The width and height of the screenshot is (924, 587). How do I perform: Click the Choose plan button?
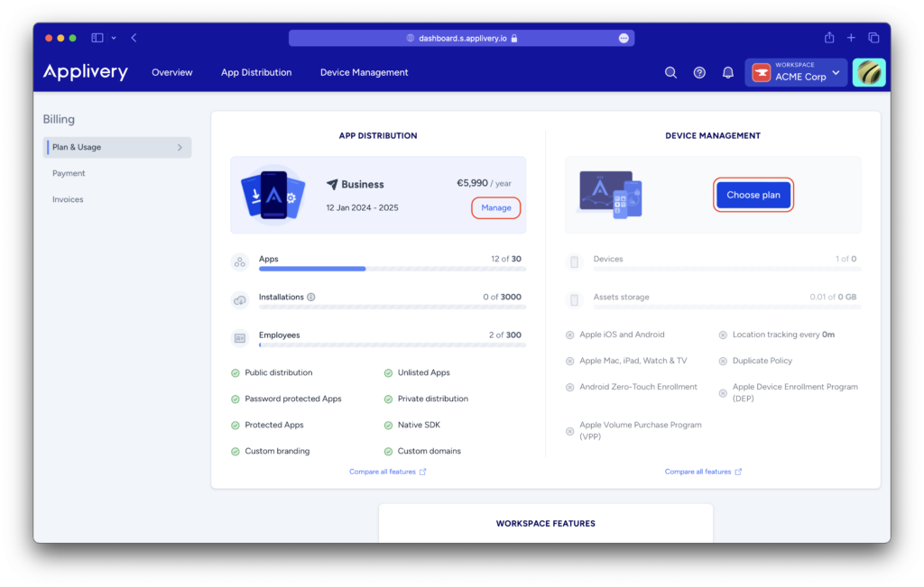[753, 195]
